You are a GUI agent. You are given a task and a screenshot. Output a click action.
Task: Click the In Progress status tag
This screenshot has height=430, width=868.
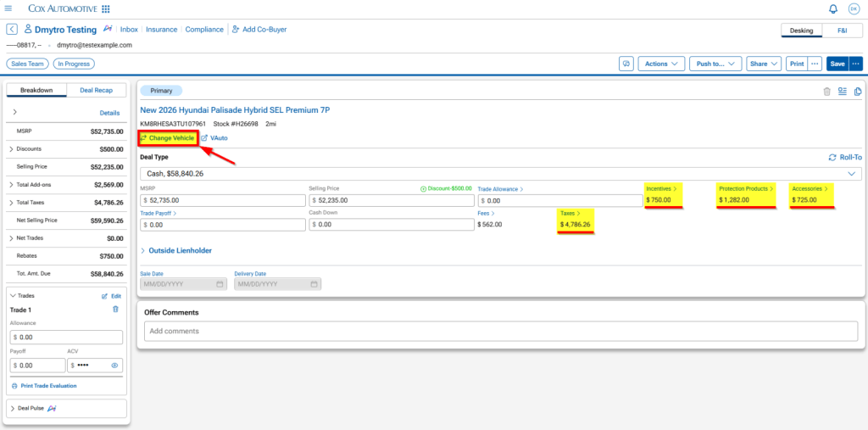click(75, 64)
